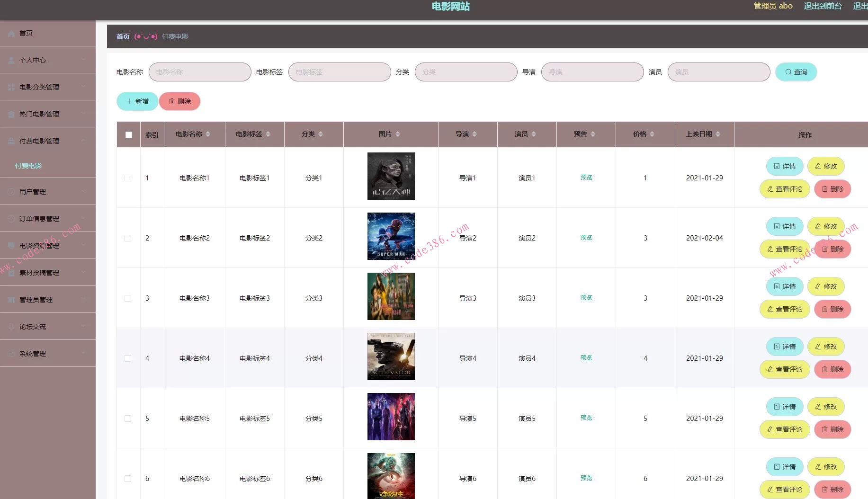Expand 用户管理 sidebar section
The image size is (868, 499).
tap(47, 192)
